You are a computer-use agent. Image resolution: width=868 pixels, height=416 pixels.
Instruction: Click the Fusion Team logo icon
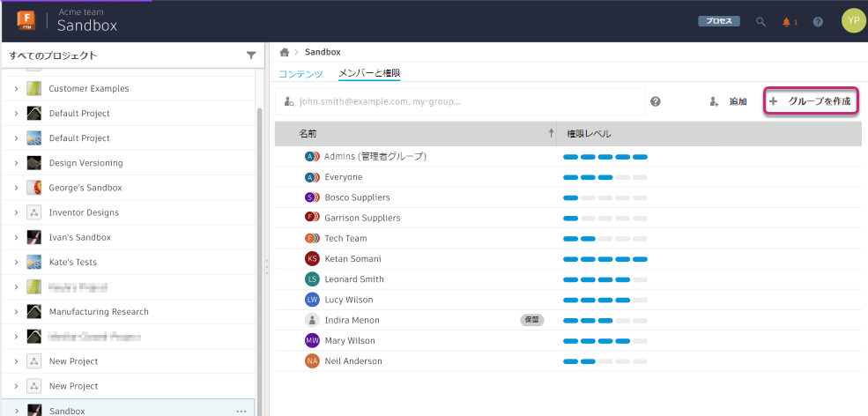pyautogui.click(x=25, y=21)
